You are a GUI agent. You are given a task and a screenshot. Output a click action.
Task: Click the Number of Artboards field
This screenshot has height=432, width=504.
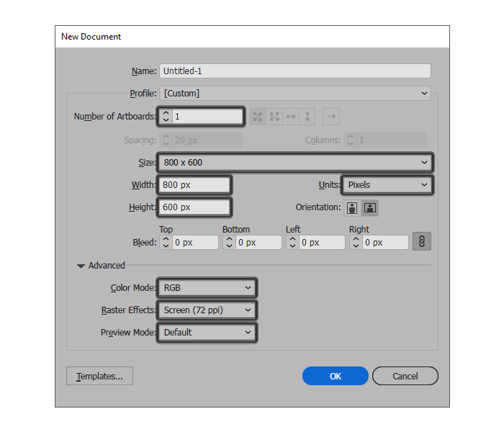(207, 117)
